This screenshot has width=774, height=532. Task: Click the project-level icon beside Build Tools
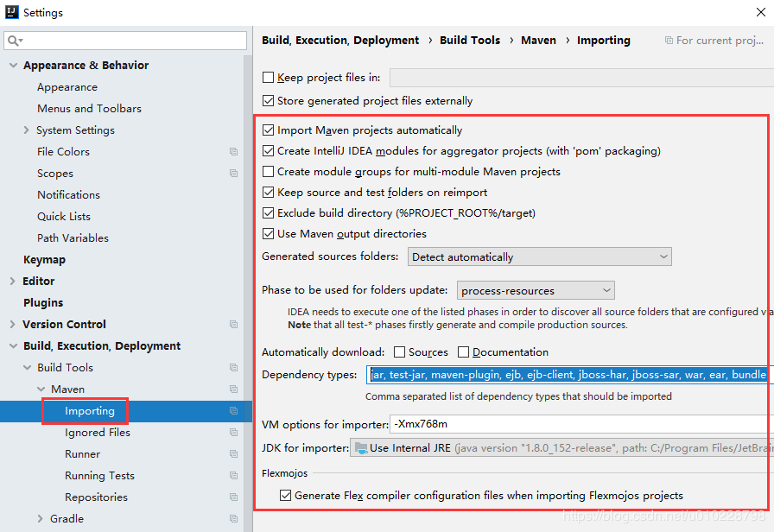point(233,368)
